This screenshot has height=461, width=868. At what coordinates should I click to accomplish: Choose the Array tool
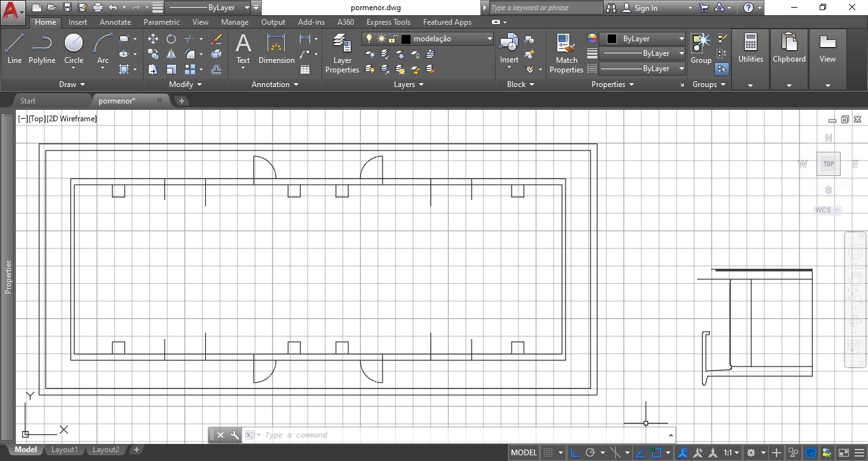pyautogui.click(x=190, y=69)
